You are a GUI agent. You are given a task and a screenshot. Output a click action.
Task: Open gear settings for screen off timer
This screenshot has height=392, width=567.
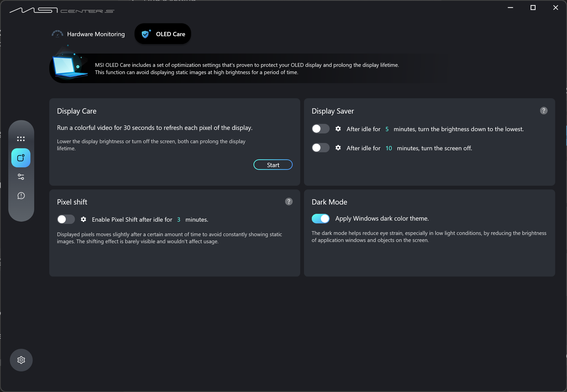pyautogui.click(x=338, y=148)
